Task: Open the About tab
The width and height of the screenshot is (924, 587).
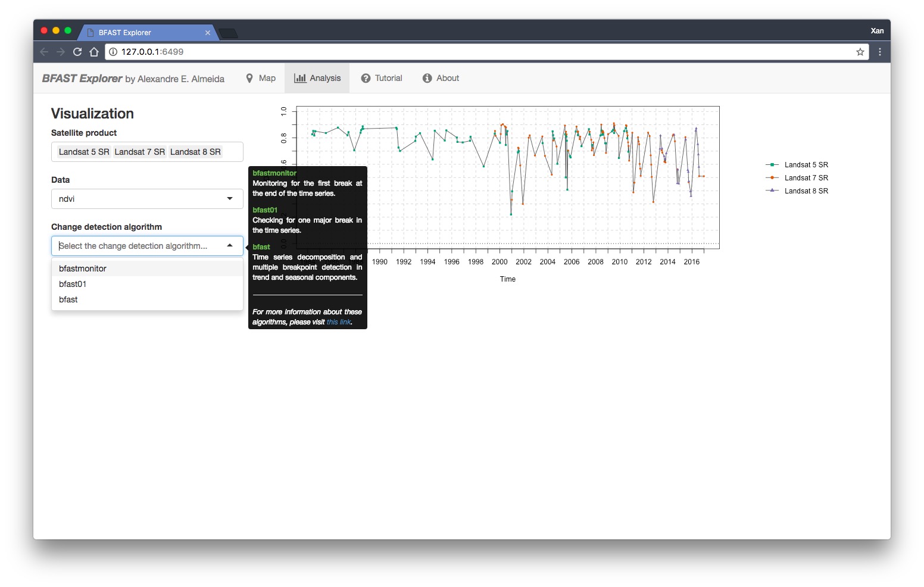Action: [441, 78]
